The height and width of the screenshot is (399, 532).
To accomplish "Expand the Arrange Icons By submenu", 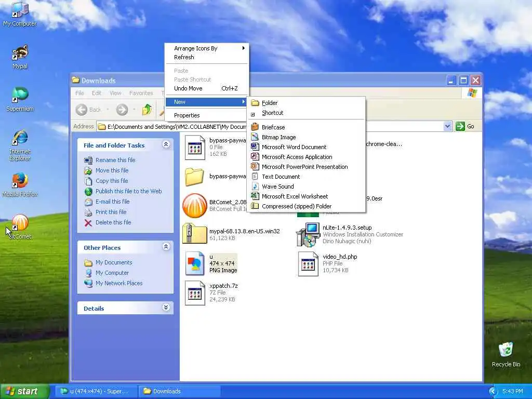I will pyautogui.click(x=207, y=48).
